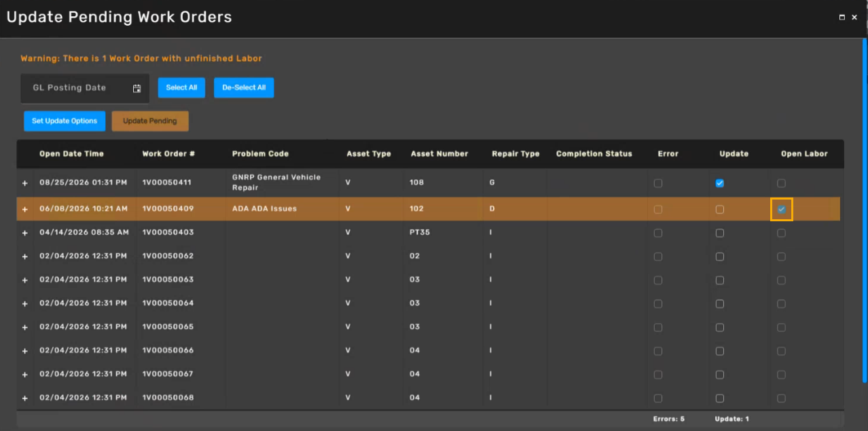The height and width of the screenshot is (431, 868).
Task: Toggle Open Labor checkbox for 1V00050409
Action: [782, 209]
